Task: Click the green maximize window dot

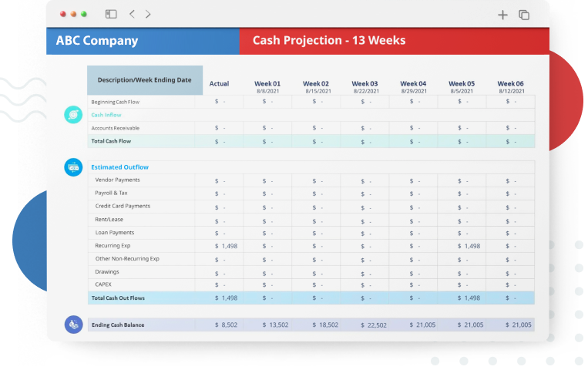Action: (84, 14)
